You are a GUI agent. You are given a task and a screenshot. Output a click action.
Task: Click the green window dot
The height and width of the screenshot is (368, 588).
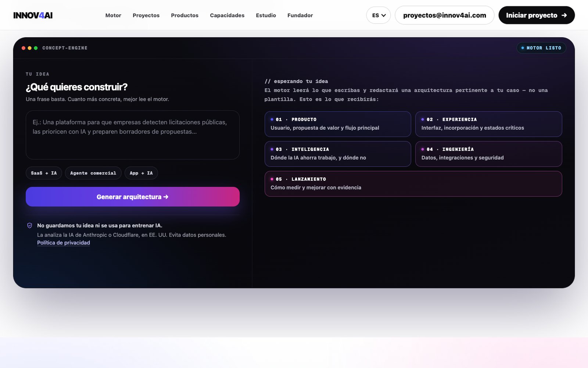(x=36, y=48)
